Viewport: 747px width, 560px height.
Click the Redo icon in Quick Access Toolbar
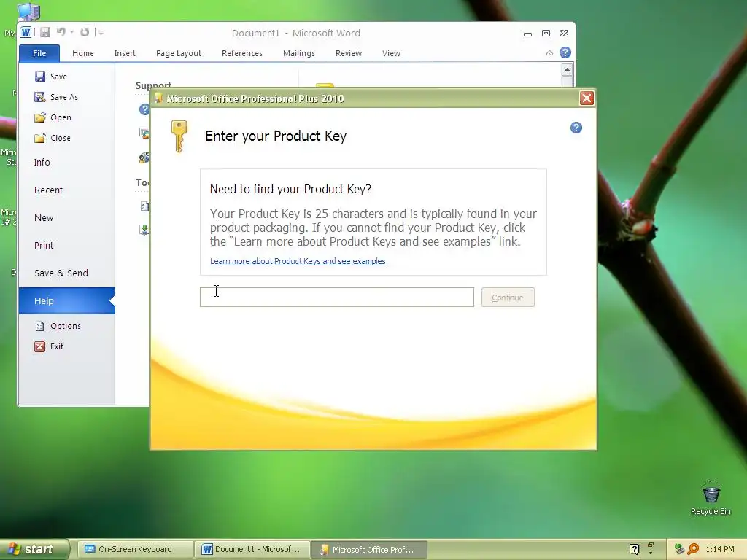click(x=85, y=32)
